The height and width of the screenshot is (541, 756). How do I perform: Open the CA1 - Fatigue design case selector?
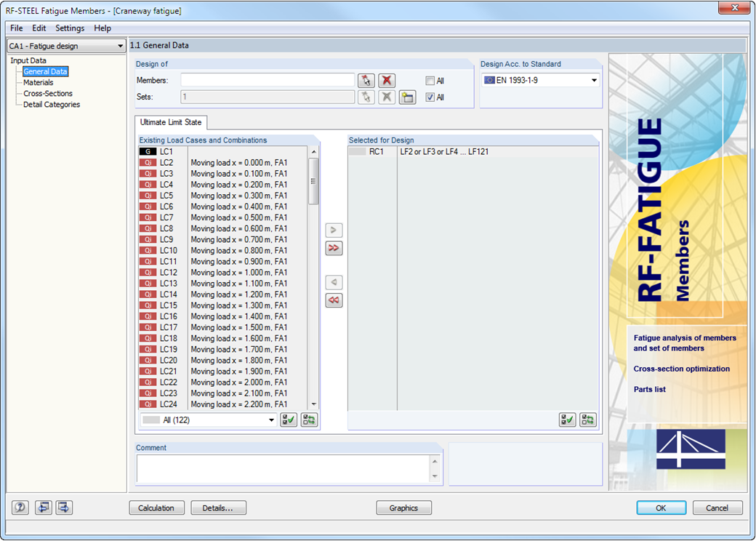pos(65,45)
